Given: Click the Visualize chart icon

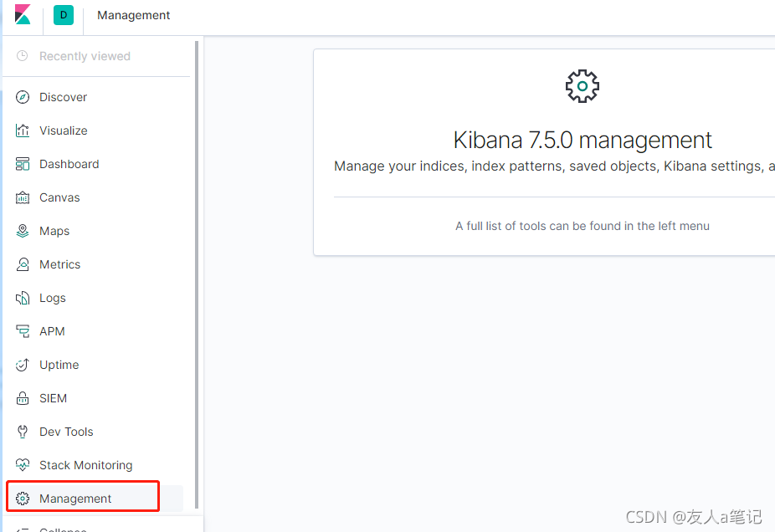Looking at the screenshot, I should point(23,130).
